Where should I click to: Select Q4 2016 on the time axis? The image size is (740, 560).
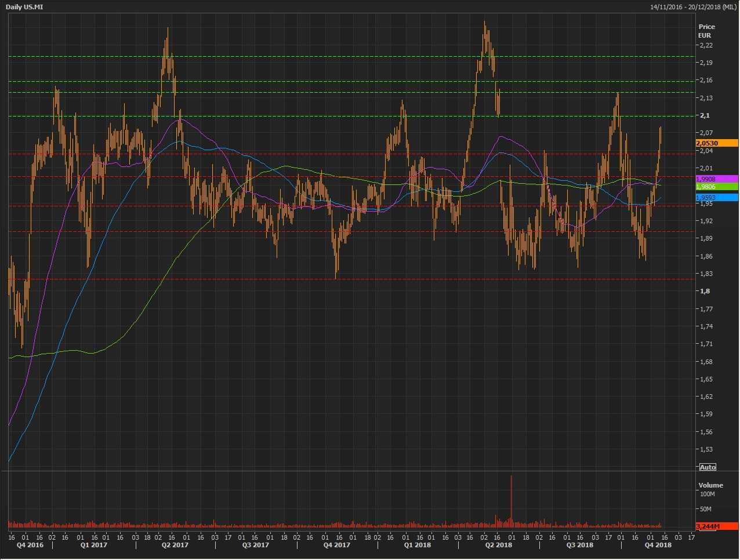pos(30,545)
